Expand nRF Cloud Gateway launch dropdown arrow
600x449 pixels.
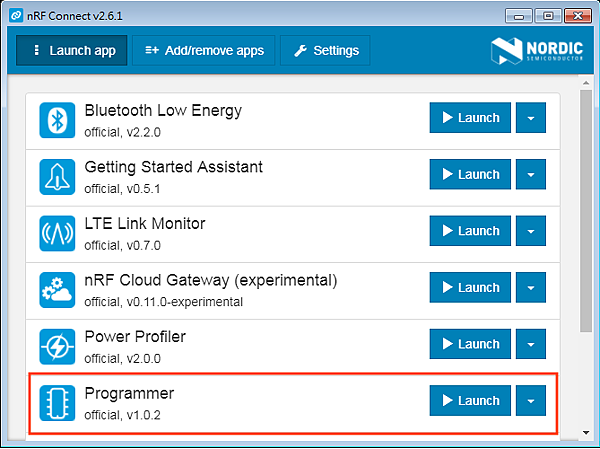coord(530,288)
